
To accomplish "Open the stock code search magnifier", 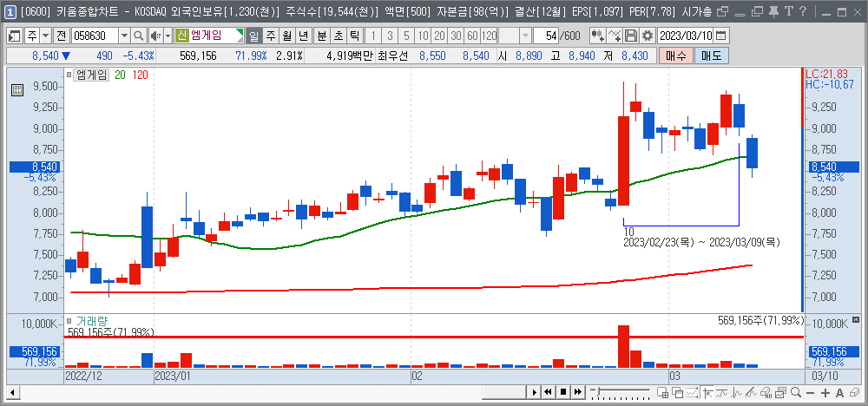I will 138,36.
